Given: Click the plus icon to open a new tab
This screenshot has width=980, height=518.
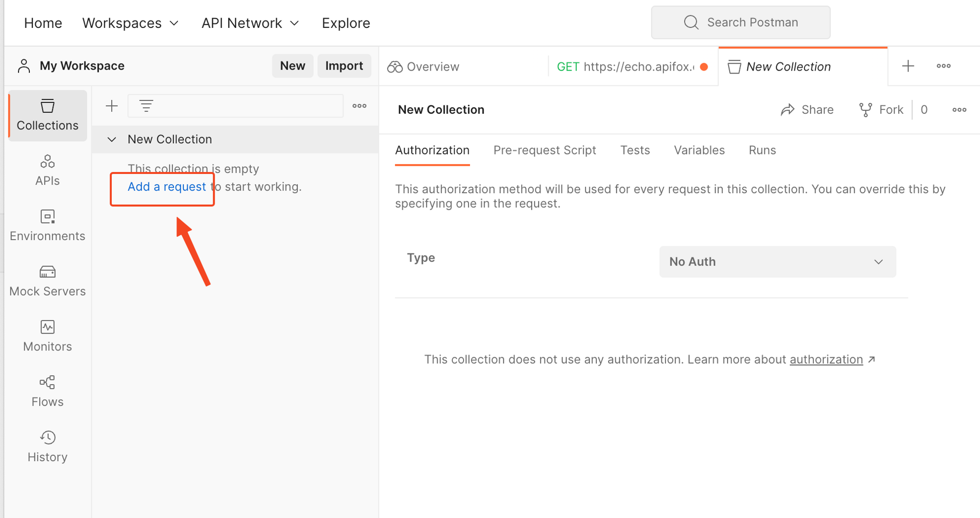Looking at the screenshot, I should 908,66.
